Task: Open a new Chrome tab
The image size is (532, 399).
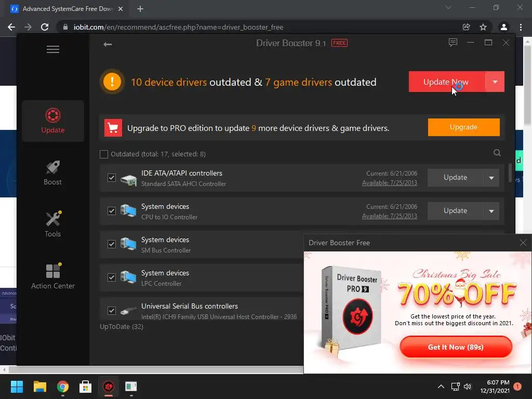Action: click(x=140, y=9)
